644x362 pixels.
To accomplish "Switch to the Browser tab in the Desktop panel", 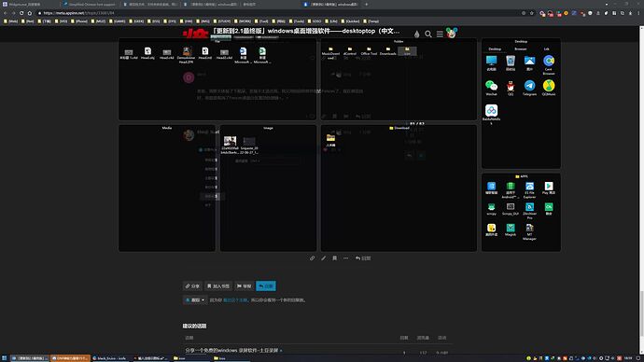I will coord(521,49).
